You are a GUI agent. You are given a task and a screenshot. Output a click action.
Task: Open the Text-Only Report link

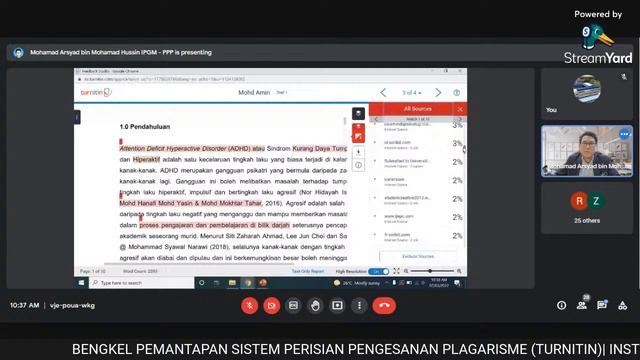point(308,271)
